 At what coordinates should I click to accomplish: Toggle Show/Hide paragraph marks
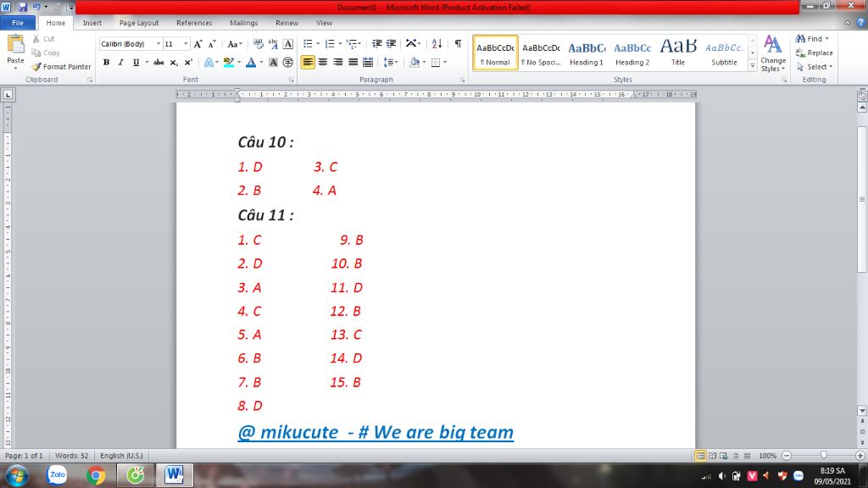click(458, 44)
